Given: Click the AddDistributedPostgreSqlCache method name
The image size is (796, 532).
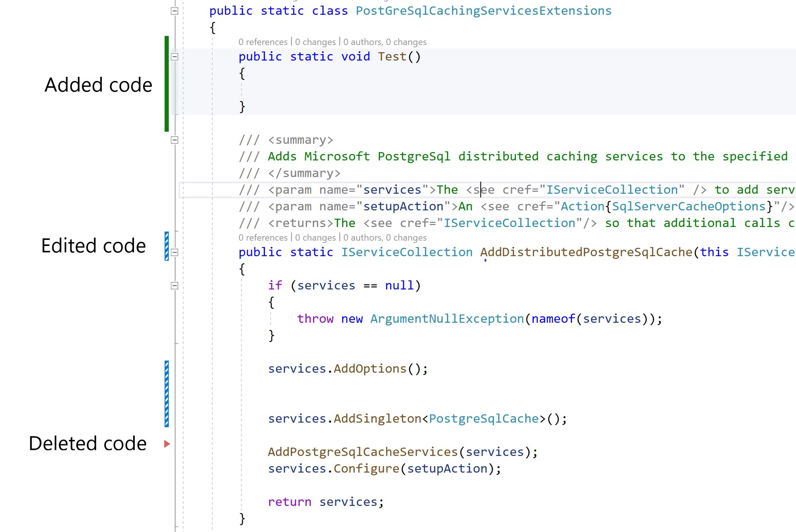Looking at the screenshot, I should tap(586, 252).
